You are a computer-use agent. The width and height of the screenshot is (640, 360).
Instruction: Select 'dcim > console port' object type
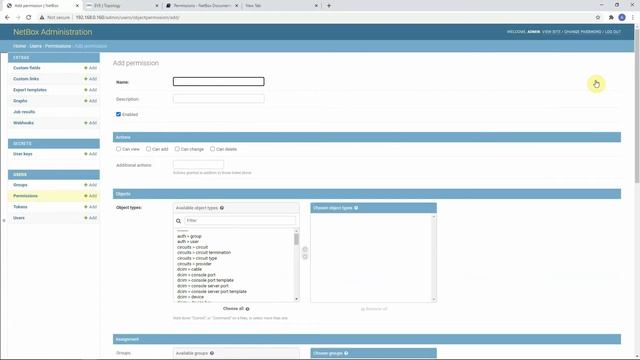(196, 275)
